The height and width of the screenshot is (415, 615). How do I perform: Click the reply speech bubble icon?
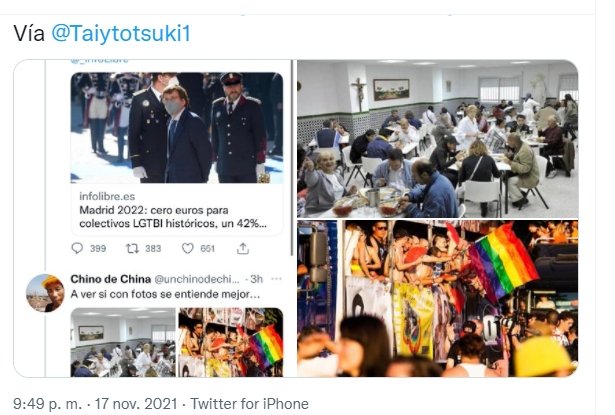[x=77, y=248]
